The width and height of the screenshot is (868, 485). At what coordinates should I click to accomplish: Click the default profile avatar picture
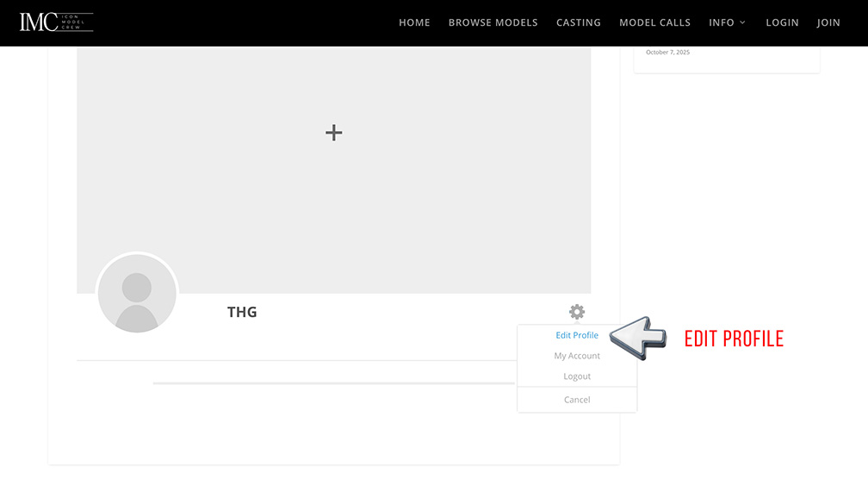pyautogui.click(x=137, y=294)
